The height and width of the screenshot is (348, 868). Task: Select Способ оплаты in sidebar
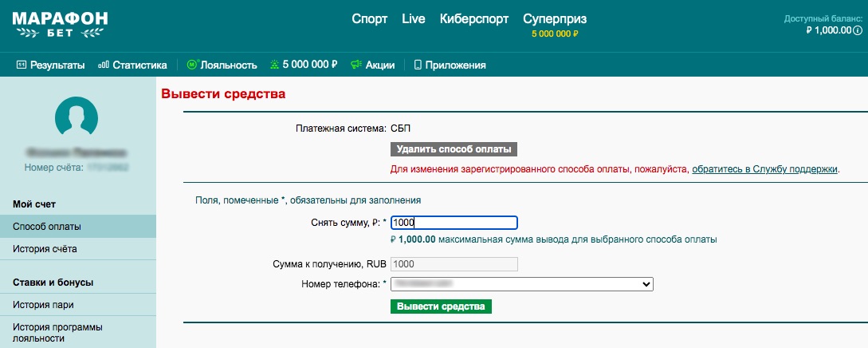[78, 227]
